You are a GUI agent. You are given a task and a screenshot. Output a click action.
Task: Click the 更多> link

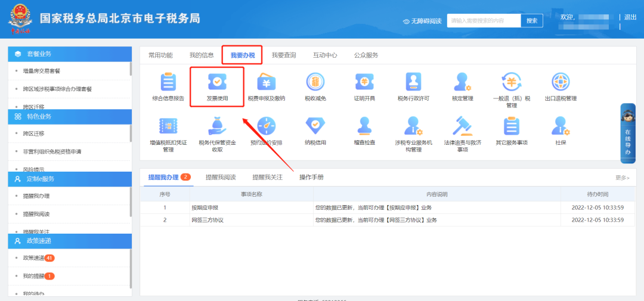tap(622, 178)
